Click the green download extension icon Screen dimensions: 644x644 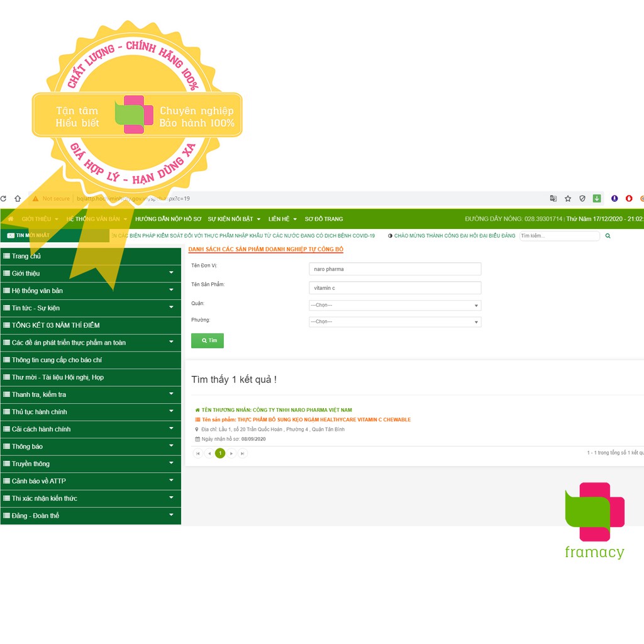(597, 199)
